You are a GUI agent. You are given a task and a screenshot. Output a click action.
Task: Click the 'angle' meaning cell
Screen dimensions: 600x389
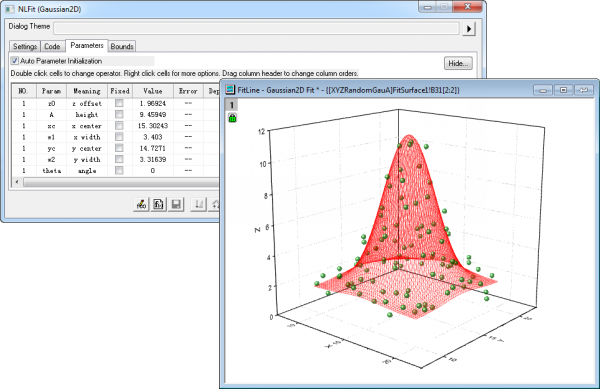87,171
